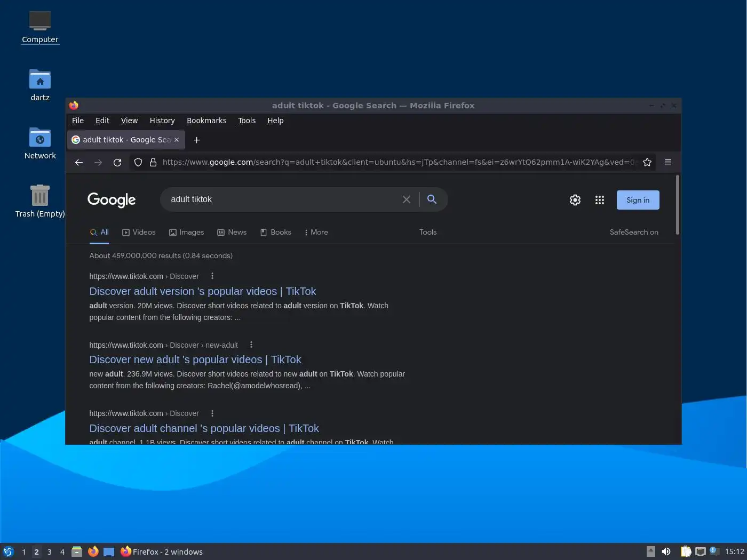Click the Sign in button
Screen dimensions: 747x560
coord(638,200)
